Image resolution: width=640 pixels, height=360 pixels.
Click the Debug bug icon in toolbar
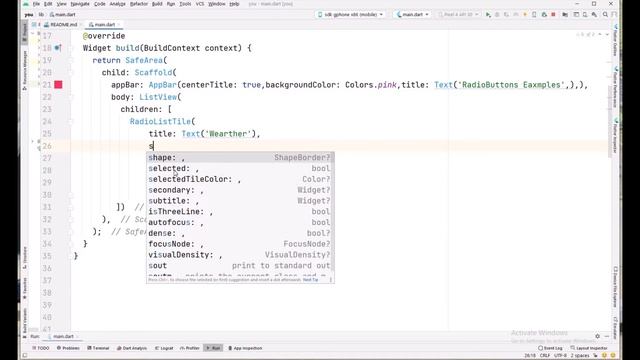[x=497, y=15]
